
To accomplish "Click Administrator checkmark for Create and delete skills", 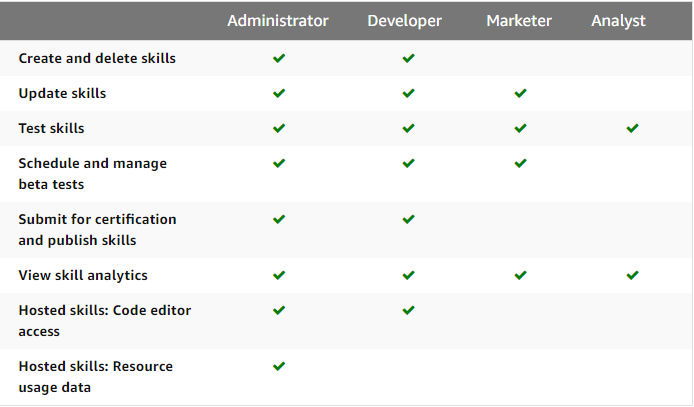I will [x=279, y=58].
